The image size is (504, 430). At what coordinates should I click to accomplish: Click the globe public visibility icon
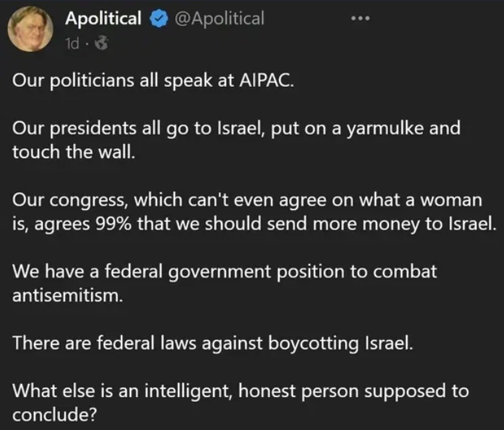tap(102, 43)
